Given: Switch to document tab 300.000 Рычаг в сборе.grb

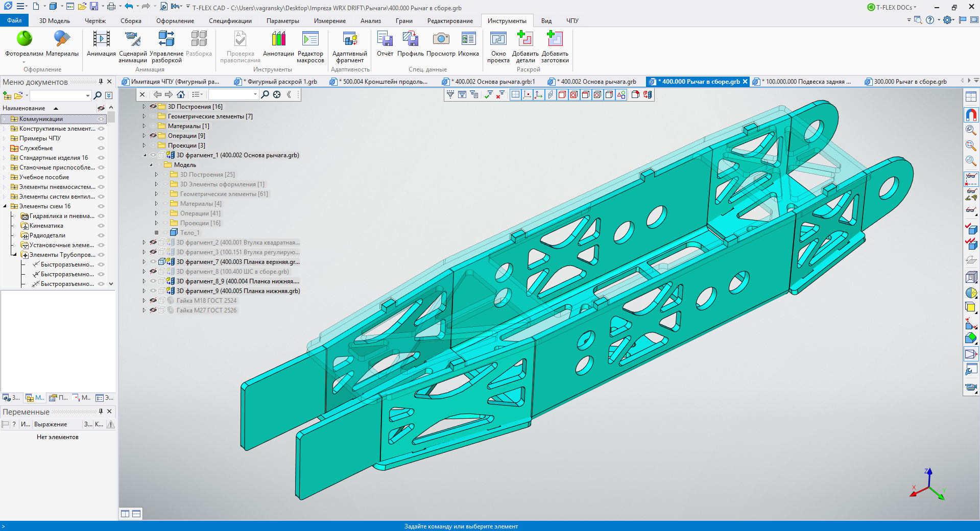Looking at the screenshot, I should (905, 82).
